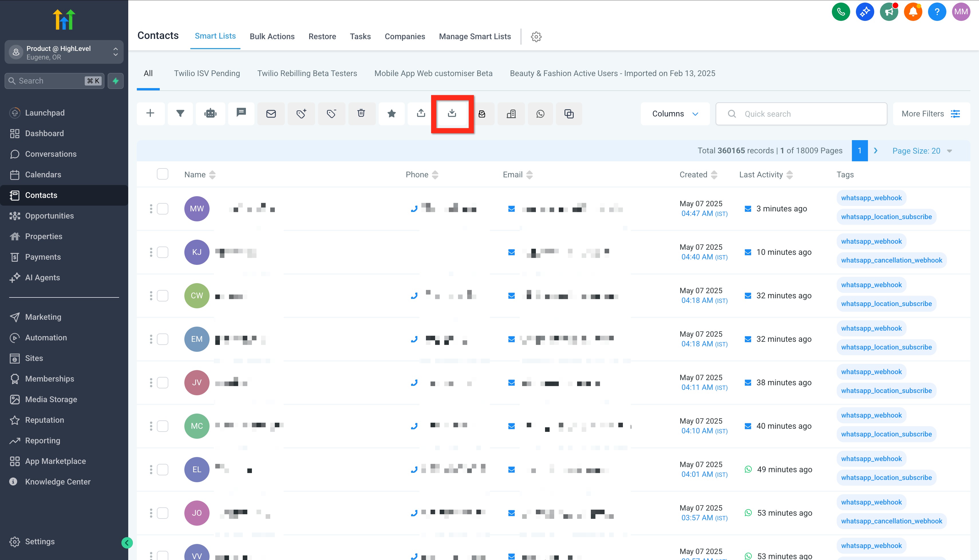
Task: Click the send email envelope icon
Action: (x=271, y=114)
